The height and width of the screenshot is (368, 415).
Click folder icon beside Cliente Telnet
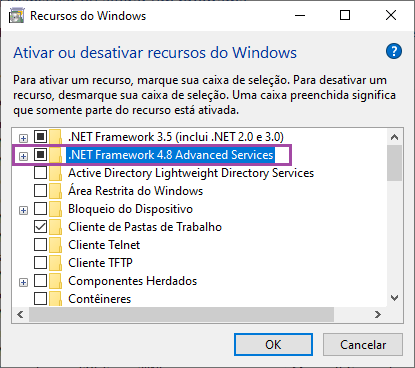pos(56,245)
